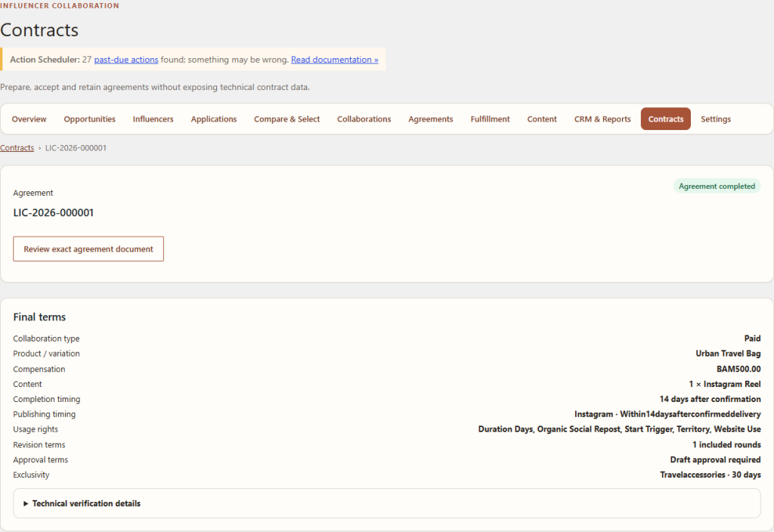Viewport: 774px width, 532px height.
Task: Select the Compare & Select tab
Action: [x=286, y=119]
